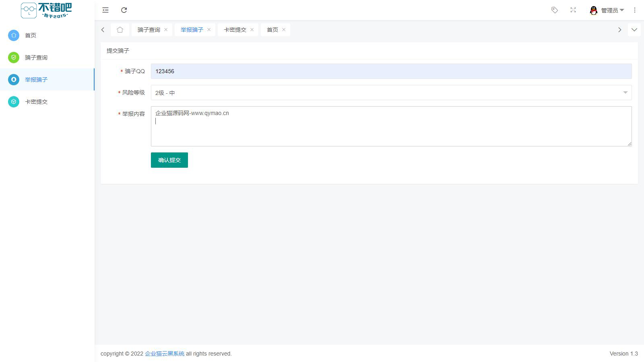
Task: Go to the home tab icon
Action: [120, 30]
